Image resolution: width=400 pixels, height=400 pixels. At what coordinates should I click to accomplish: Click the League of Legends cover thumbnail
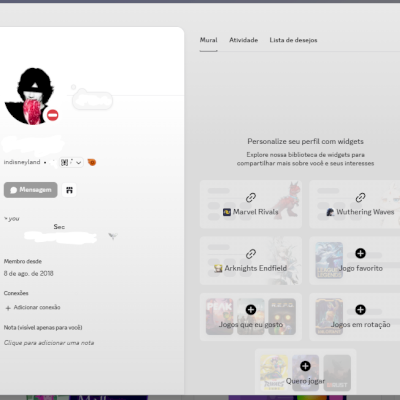(329, 260)
